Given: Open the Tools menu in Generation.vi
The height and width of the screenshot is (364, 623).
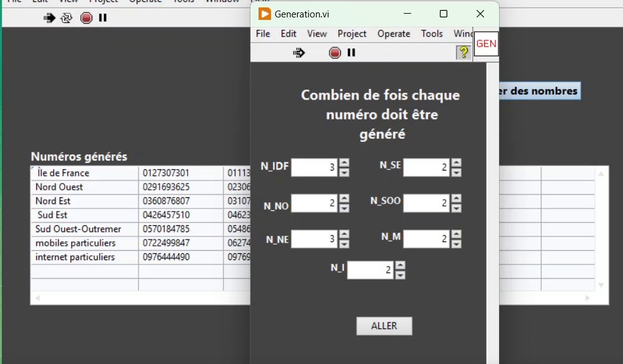Looking at the screenshot, I should [432, 34].
